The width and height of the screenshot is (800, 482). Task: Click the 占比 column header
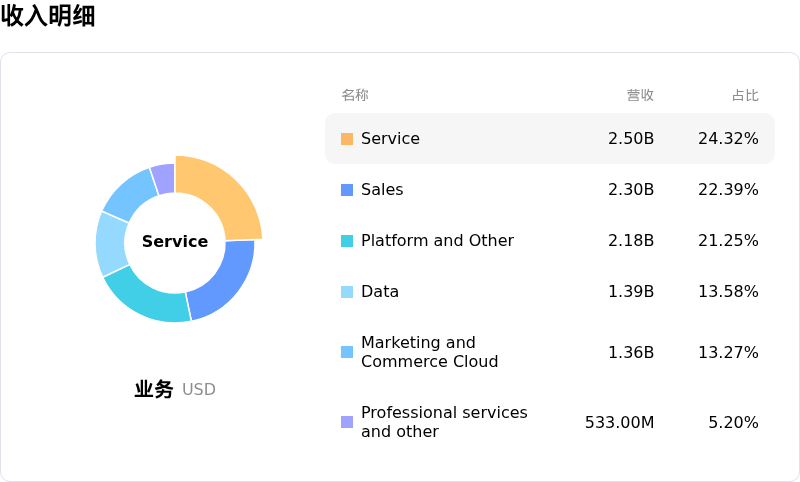pos(745,95)
